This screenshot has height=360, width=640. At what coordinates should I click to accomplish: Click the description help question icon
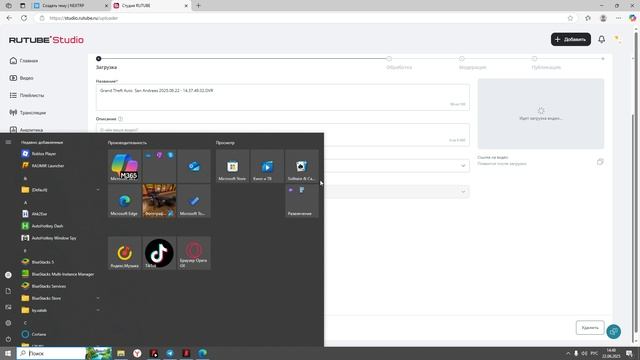pos(120,119)
